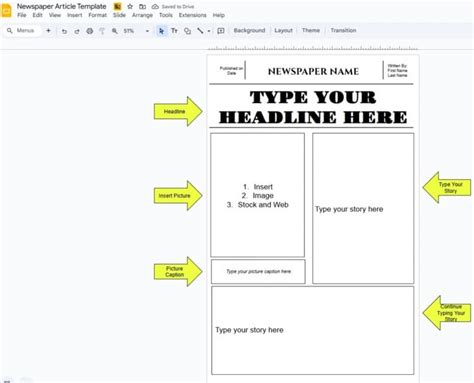Open the Edit menu

coord(37,15)
